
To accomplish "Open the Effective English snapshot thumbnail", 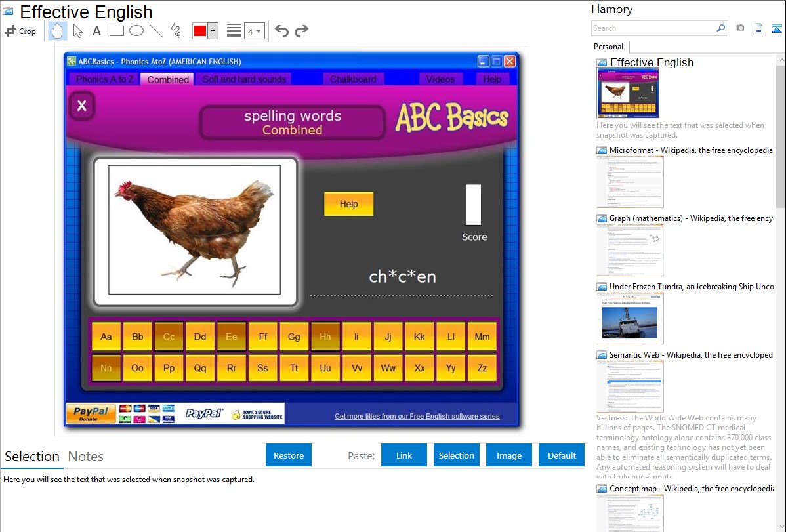I will pyautogui.click(x=628, y=93).
